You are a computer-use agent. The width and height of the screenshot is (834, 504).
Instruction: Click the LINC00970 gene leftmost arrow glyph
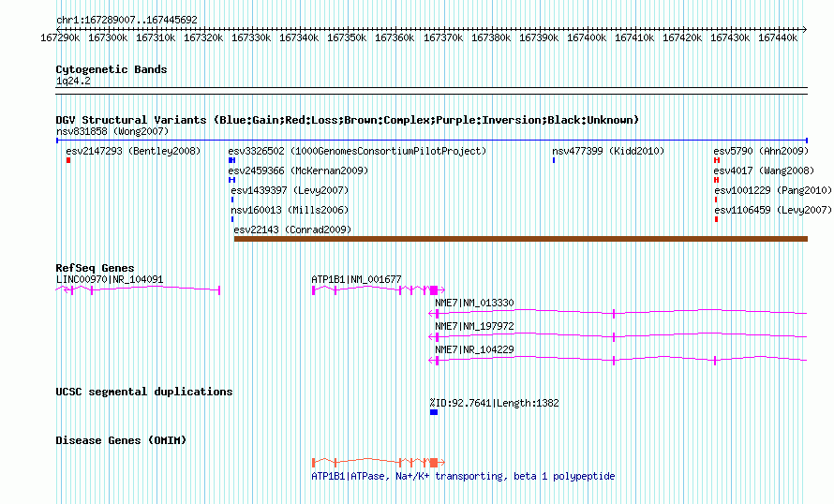coord(67,289)
